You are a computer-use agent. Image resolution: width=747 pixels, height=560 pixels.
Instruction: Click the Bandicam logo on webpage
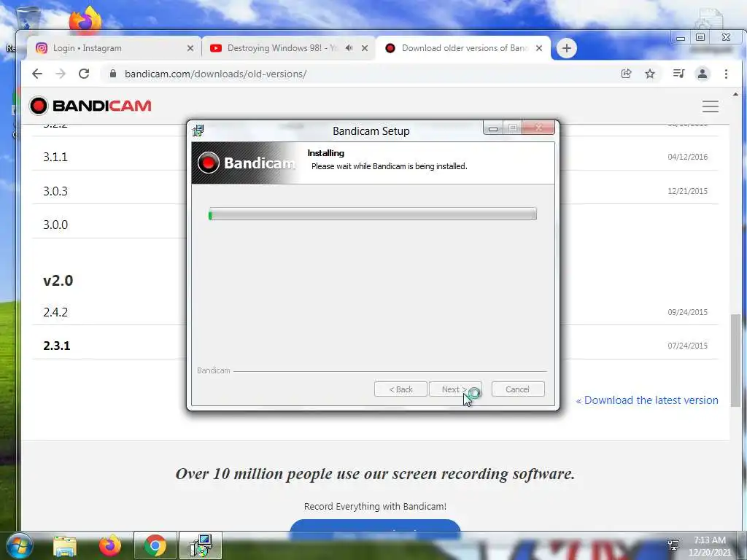[x=90, y=106]
